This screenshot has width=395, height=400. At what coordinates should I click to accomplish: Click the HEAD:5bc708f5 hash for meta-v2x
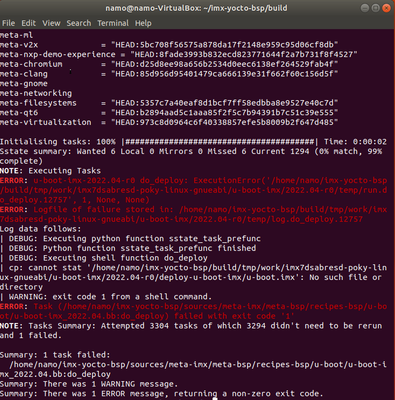click(x=225, y=45)
